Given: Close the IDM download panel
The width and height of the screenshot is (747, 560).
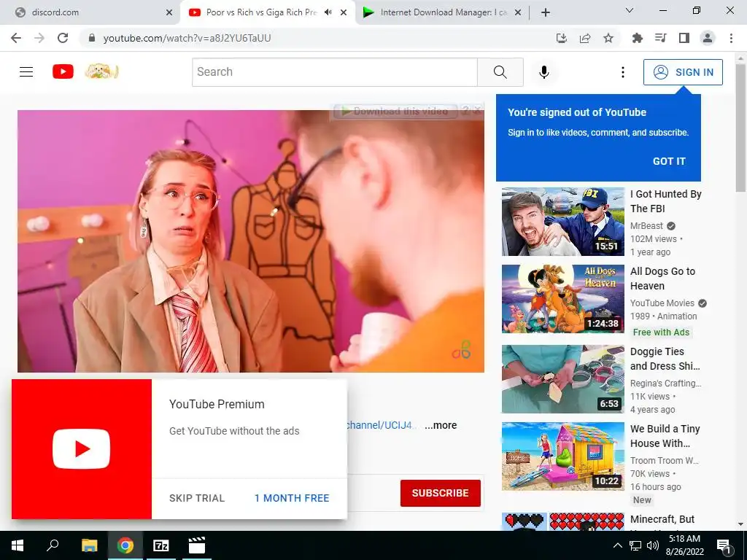Looking at the screenshot, I should [478, 110].
